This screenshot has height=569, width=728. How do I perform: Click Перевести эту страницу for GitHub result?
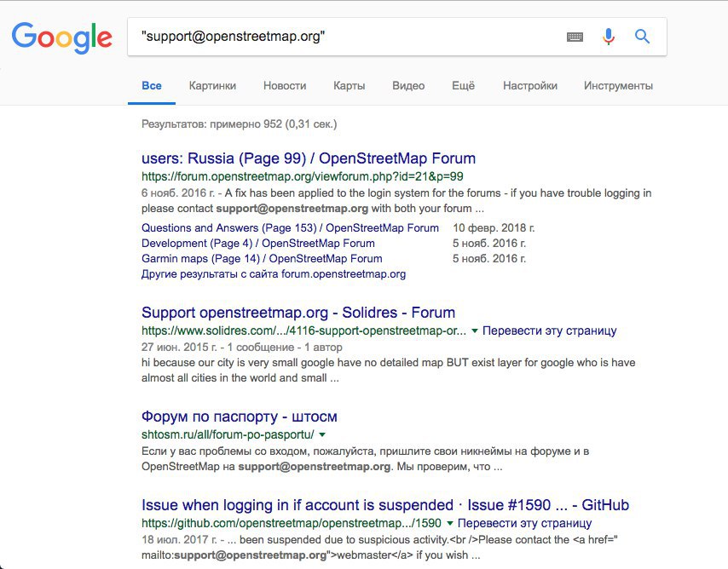(x=524, y=523)
